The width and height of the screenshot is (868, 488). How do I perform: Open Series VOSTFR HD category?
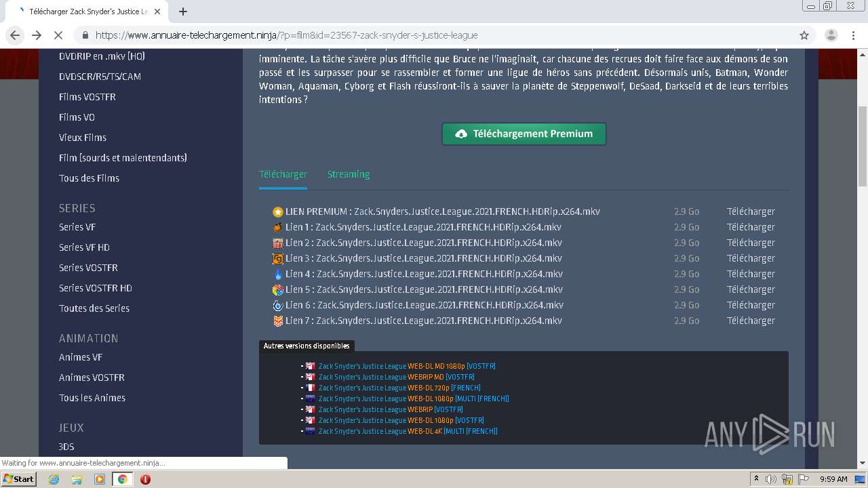coord(96,288)
